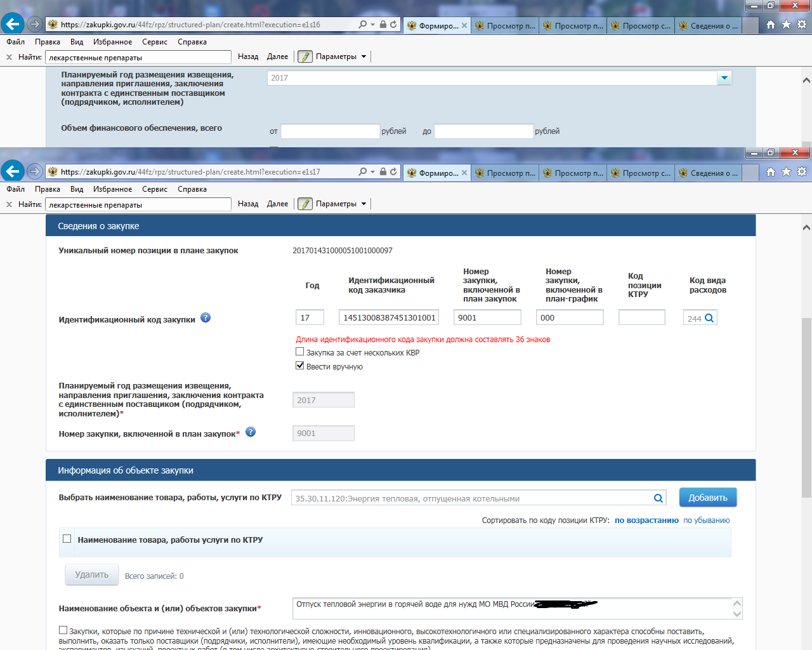812x650 pixels.
Task: Refresh the page in upper browser window
Action: point(393,24)
